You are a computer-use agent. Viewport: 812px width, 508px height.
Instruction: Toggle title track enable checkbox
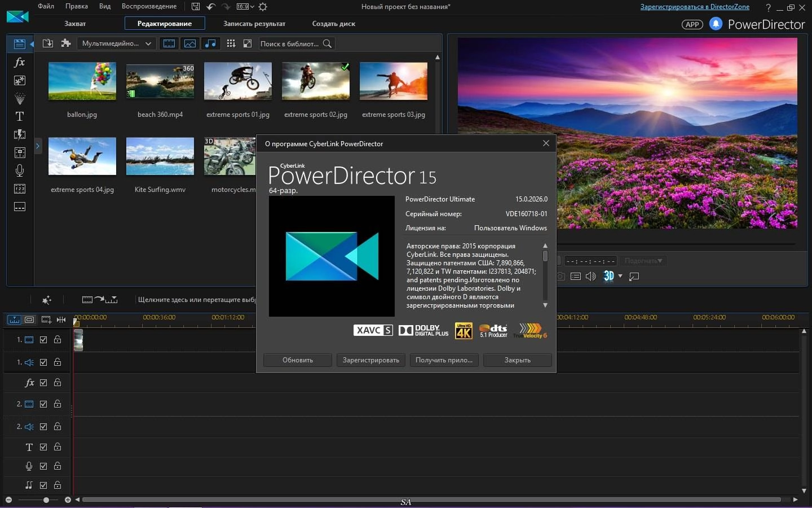click(43, 447)
